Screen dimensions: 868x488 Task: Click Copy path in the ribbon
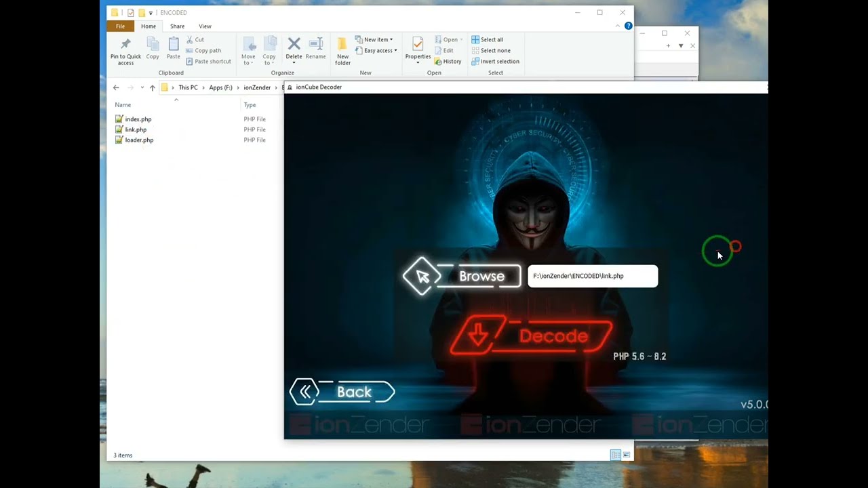click(203, 51)
